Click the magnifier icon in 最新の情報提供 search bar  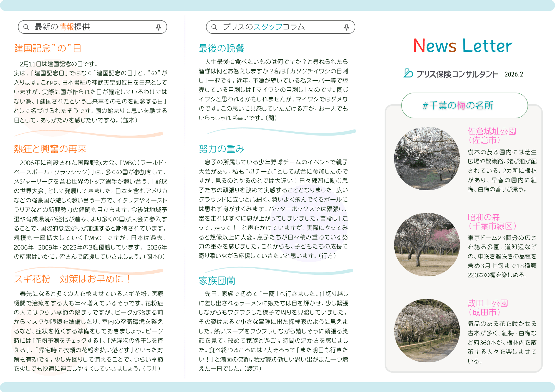pos(26,27)
